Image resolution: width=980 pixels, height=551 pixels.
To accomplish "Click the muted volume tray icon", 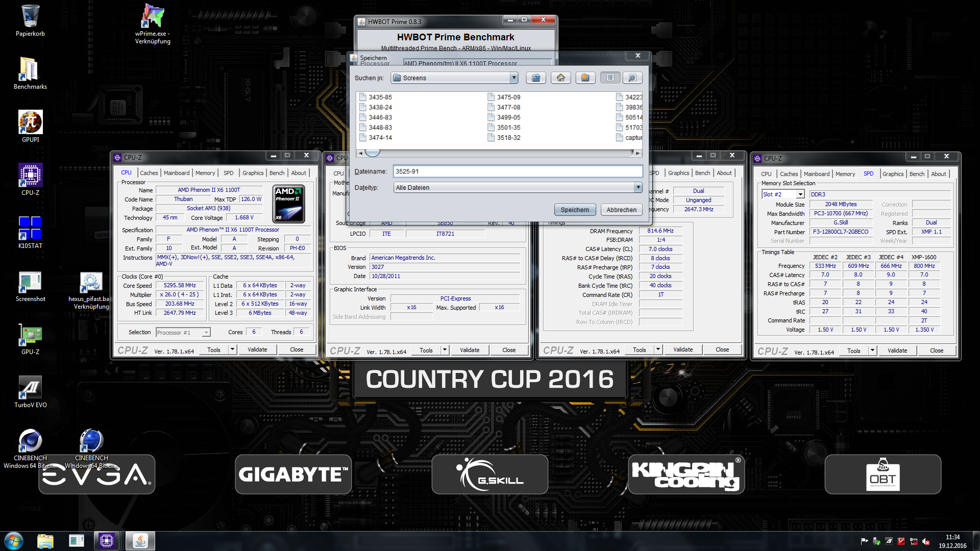I will tap(926, 541).
